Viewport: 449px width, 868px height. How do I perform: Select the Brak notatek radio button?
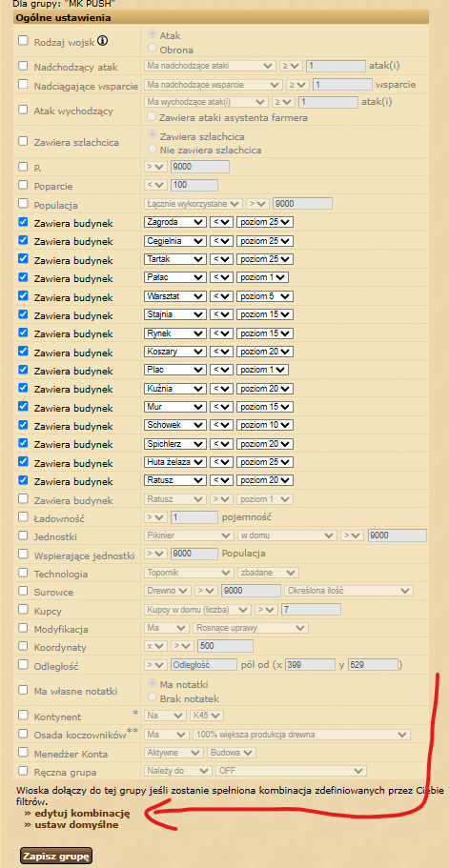tap(153, 697)
